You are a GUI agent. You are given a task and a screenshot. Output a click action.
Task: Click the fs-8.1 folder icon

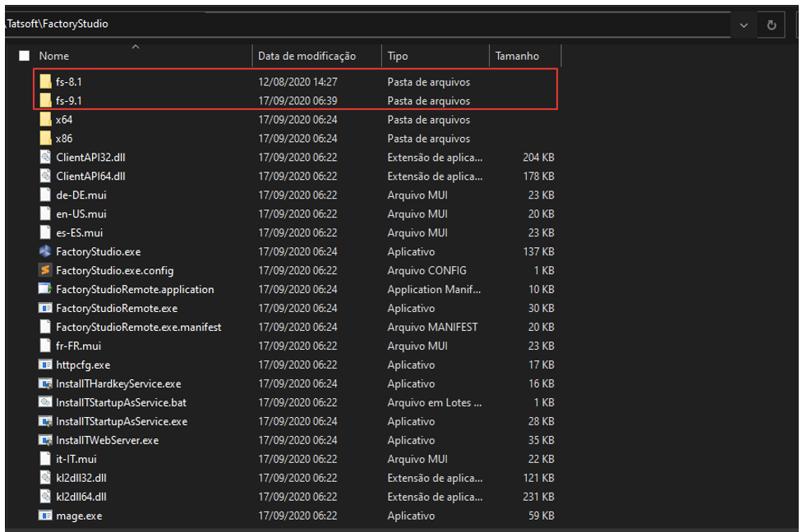pos(45,82)
